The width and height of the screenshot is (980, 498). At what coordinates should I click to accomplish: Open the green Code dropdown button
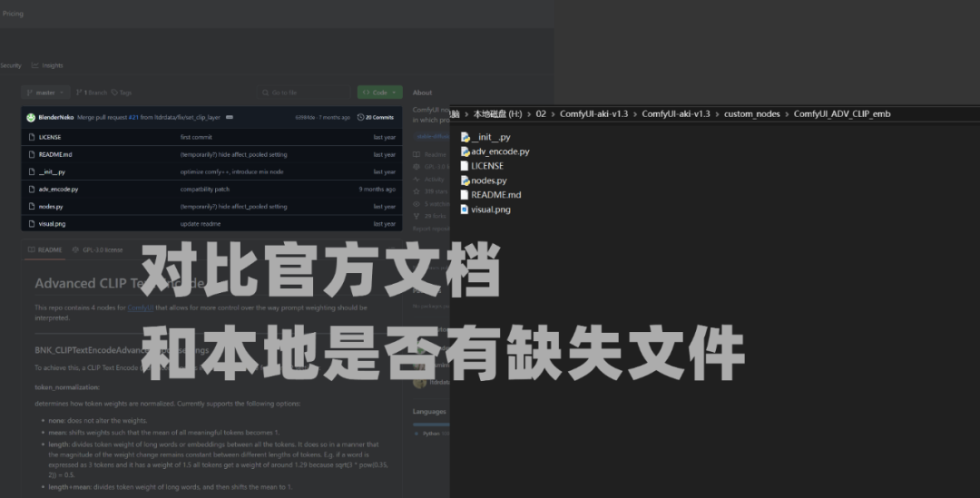tap(380, 93)
